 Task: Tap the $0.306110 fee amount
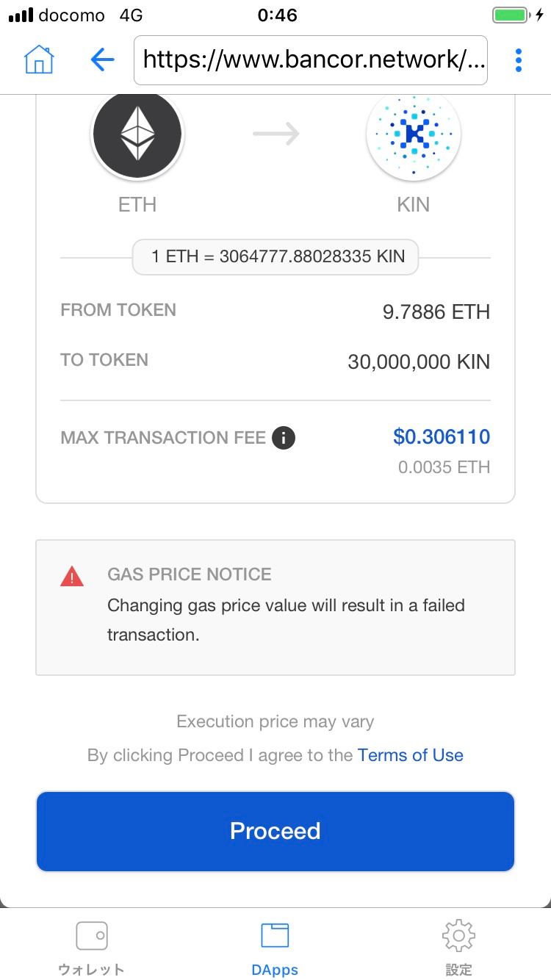tap(442, 437)
